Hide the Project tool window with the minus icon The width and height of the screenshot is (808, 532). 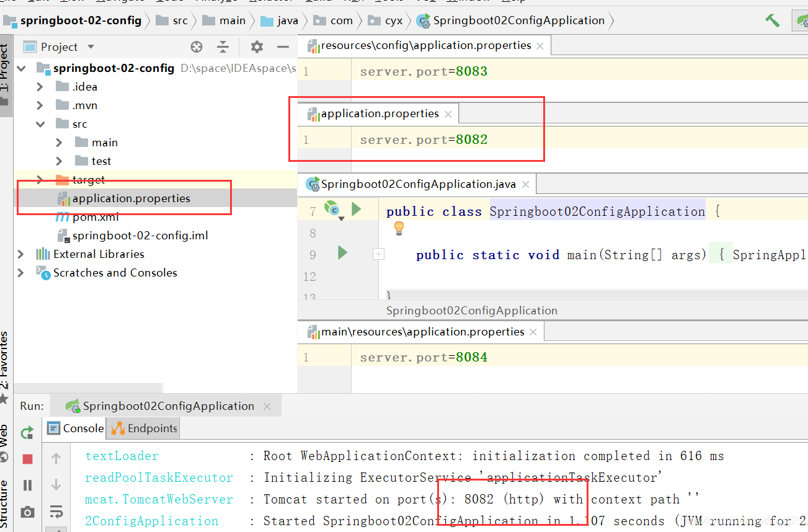tap(283, 47)
